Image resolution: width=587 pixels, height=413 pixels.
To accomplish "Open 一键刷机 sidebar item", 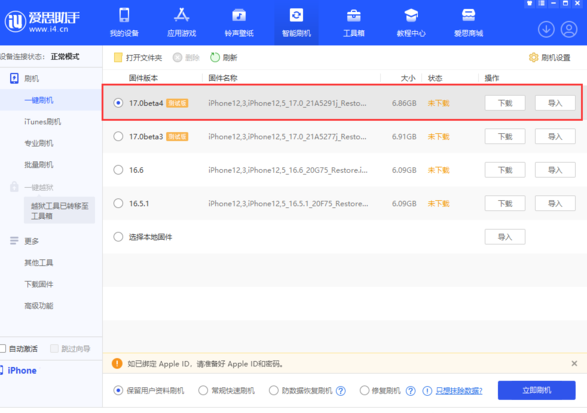I will pos(51,100).
